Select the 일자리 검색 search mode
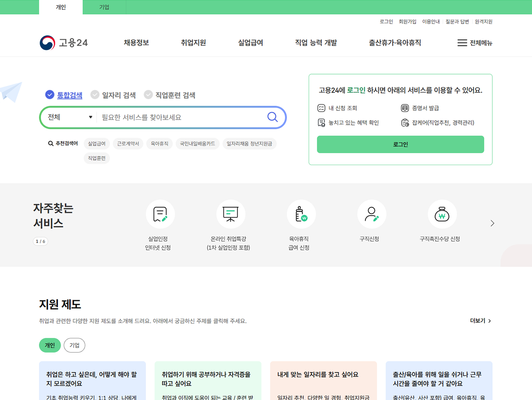This screenshot has width=532, height=400. 113,95
